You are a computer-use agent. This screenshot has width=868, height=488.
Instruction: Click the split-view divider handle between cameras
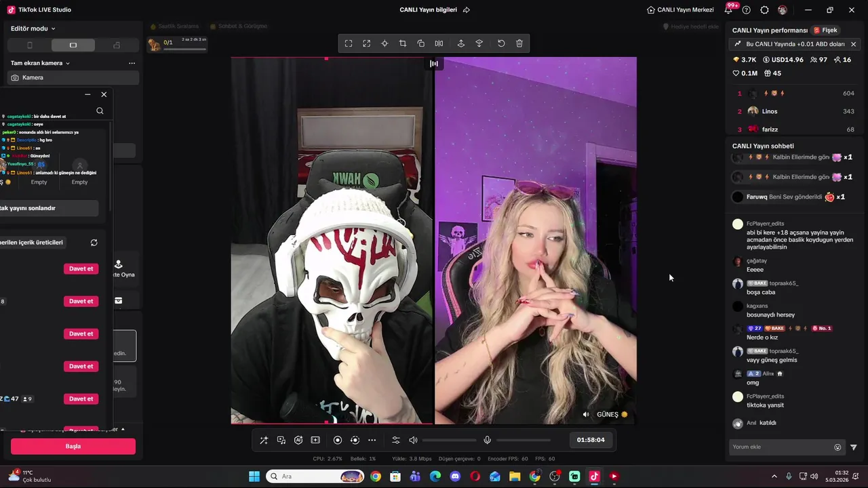[434, 64]
